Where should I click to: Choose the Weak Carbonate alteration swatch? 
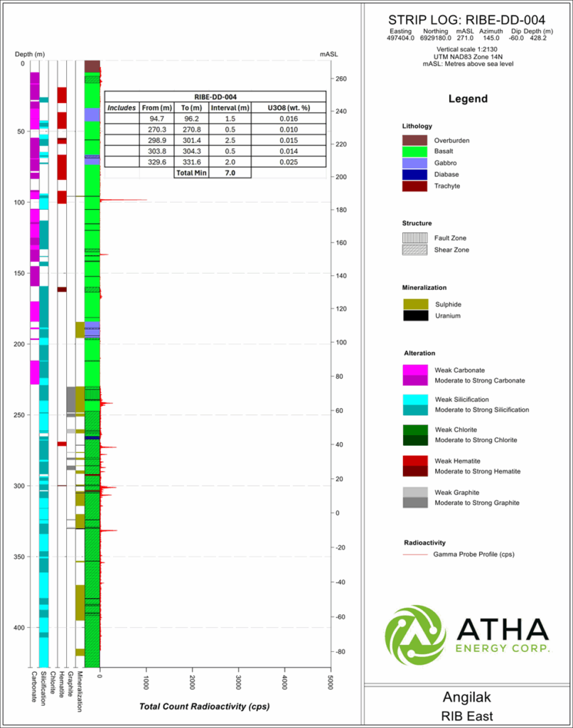(x=415, y=369)
